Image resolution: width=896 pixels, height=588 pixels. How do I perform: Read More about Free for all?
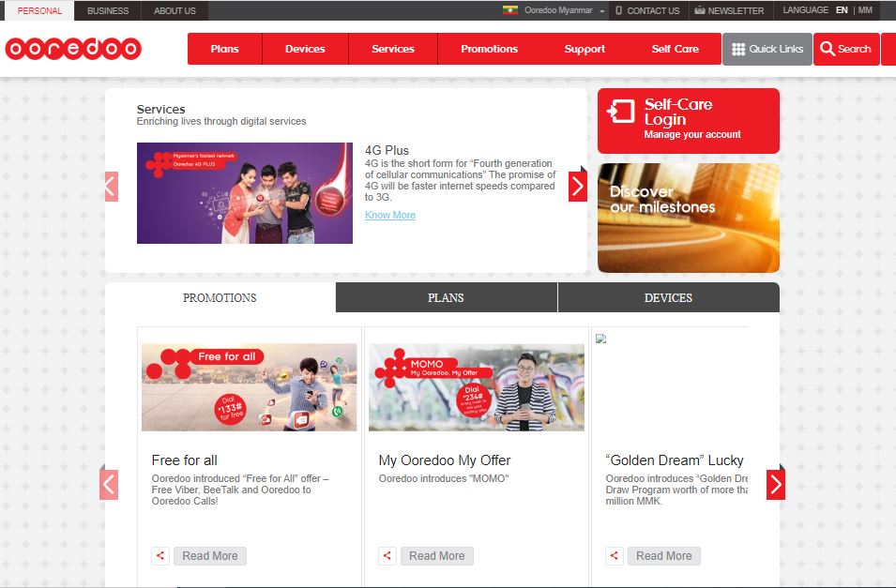(210, 556)
